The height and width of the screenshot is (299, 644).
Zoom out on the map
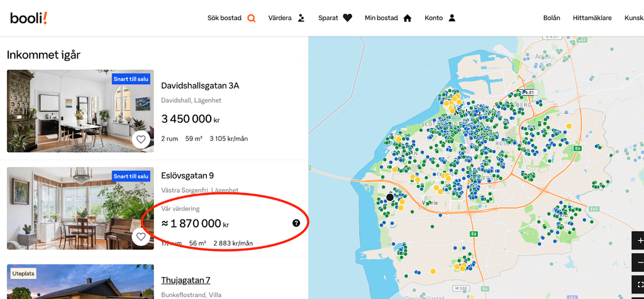(639, 263)
